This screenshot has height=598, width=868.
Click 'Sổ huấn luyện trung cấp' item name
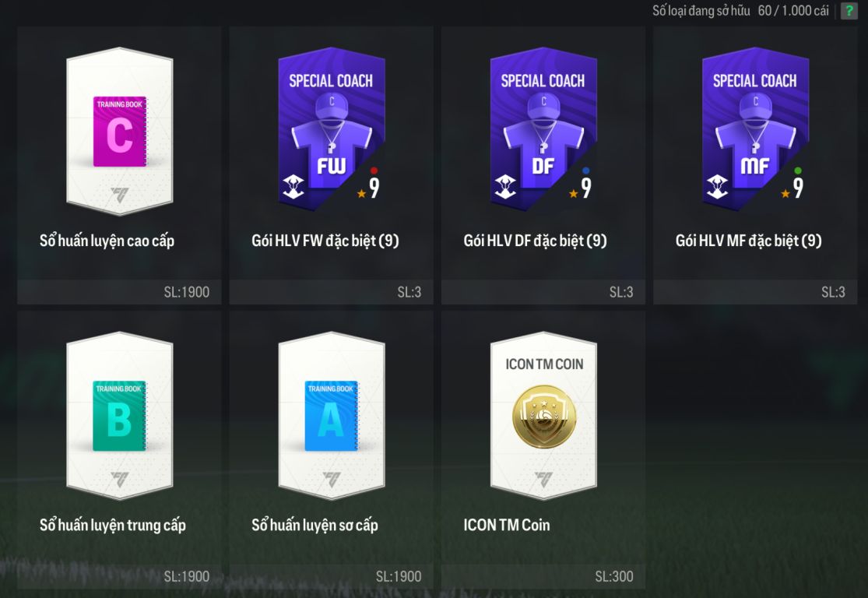[112, 525]
